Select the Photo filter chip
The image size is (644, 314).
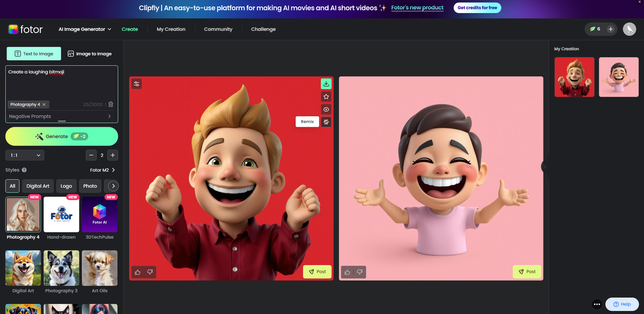click(x=90, y=186)
